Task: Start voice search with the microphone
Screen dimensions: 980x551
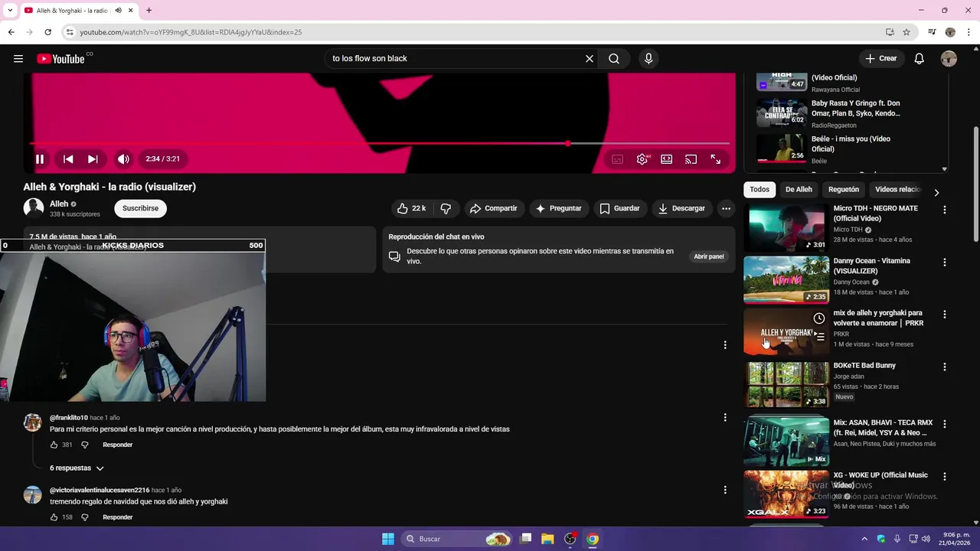Action: pyautogui.click(x=648, y=58)
